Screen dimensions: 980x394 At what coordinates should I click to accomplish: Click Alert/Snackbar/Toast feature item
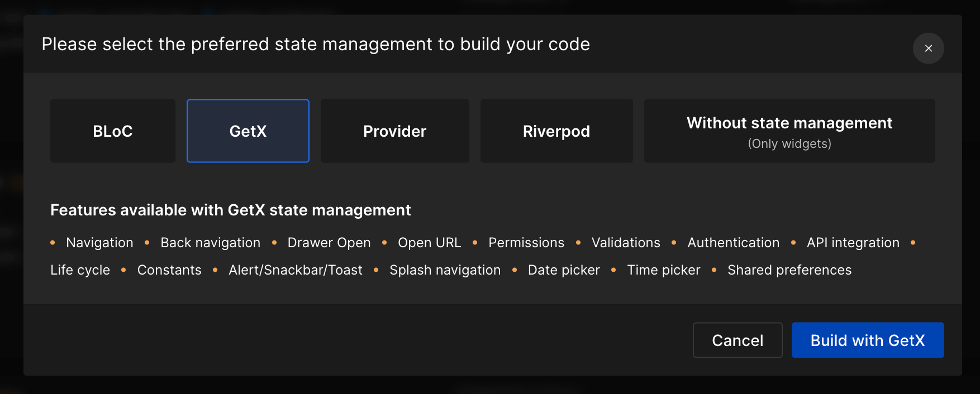tap(295, 270)
